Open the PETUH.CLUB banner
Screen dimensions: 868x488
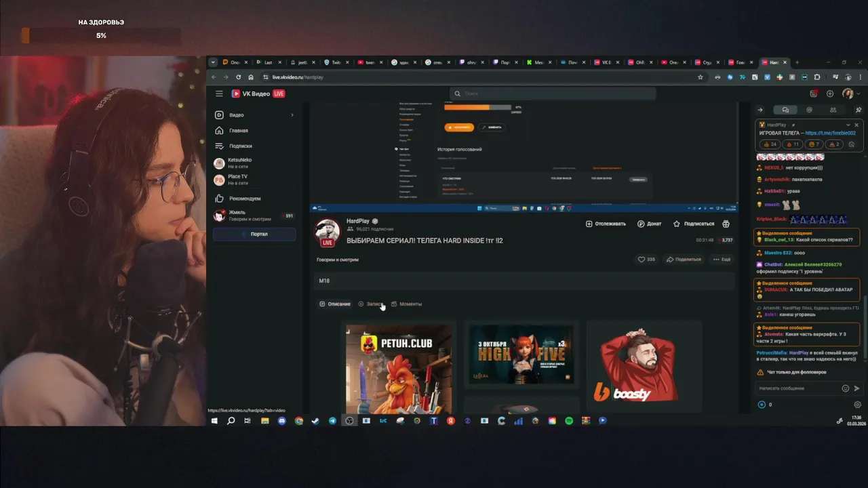[399, 369]
